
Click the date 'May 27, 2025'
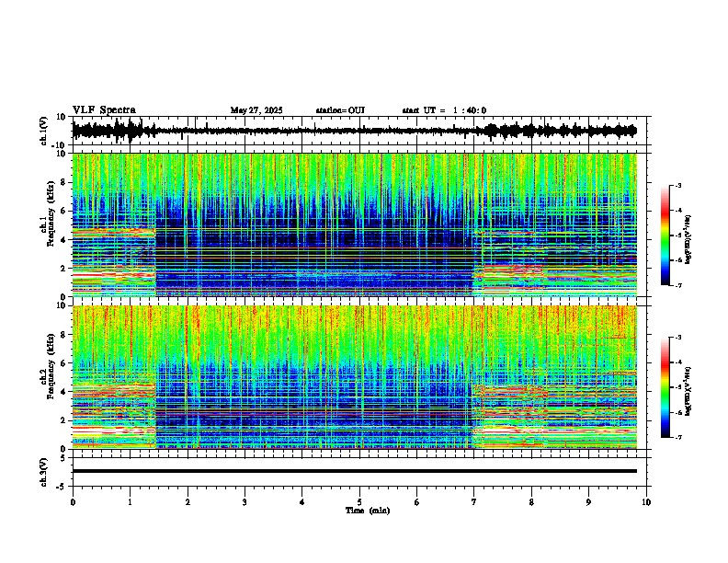tap(256, 110)
